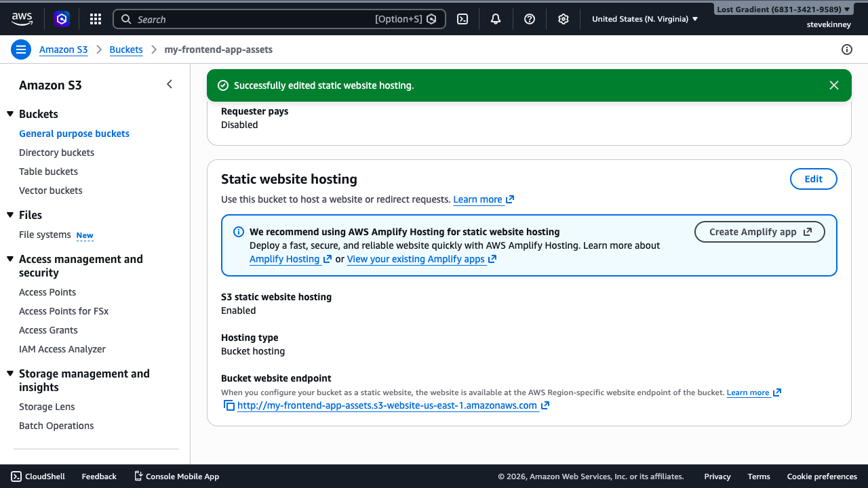The height and width of the screenshot is (488, 868).
Task: Open File systems
Action: click(x=45, y=235)
